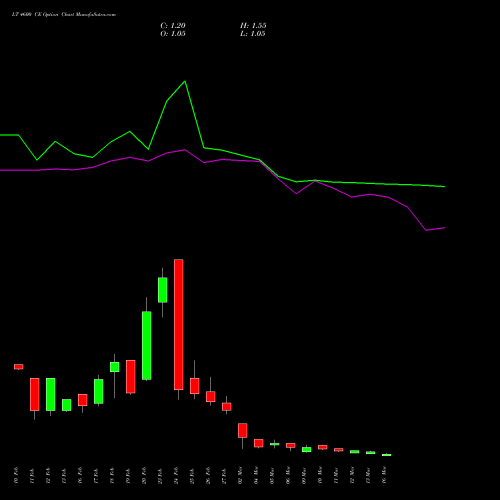Click the tall green candle above 20 Feb
The width and height of the screenshot is (500, 500).
[147, 345]
